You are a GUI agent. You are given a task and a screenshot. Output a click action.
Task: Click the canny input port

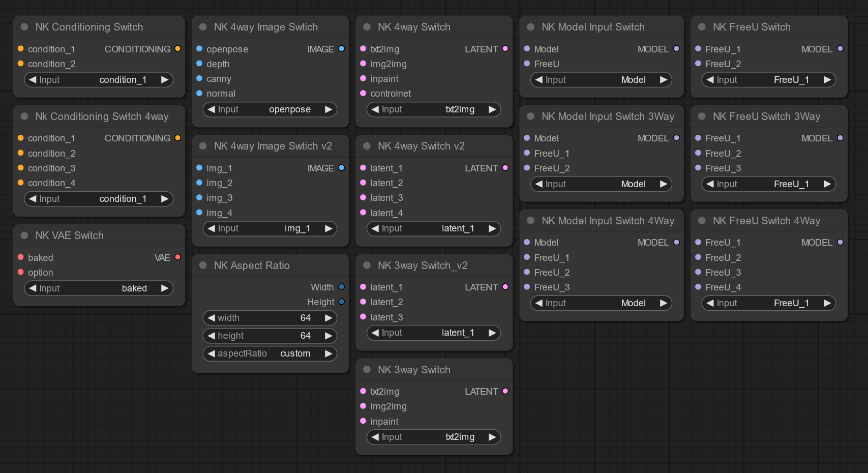pyautogui.click(x=199, y=78)
